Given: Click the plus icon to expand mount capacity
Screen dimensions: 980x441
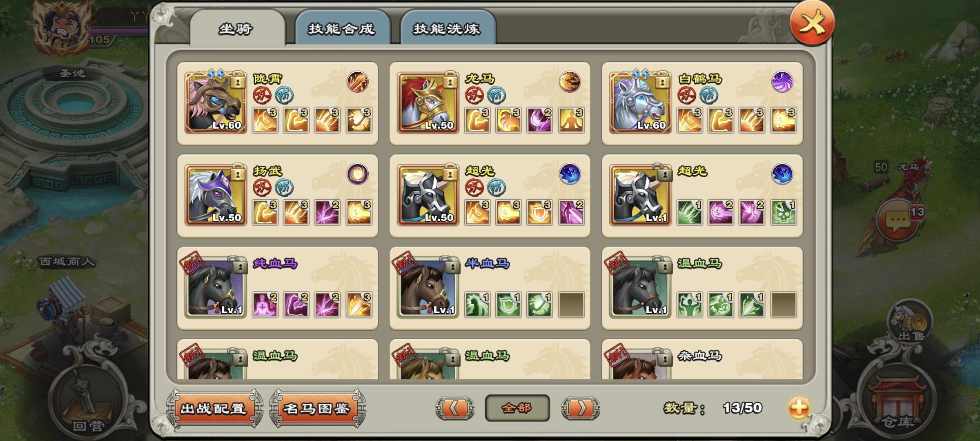Looking at the screenshot, I should click(799, 408).
